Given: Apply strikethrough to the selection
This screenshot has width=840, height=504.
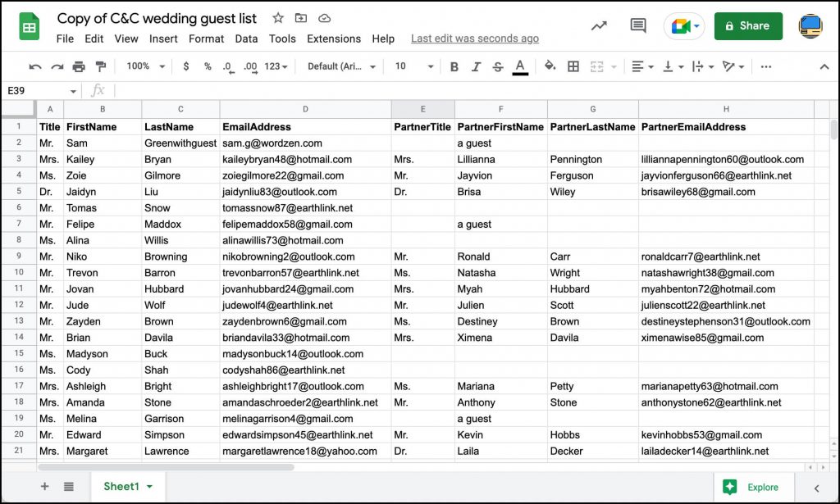Looking at the screenshot, I should [x=497, y=66].
